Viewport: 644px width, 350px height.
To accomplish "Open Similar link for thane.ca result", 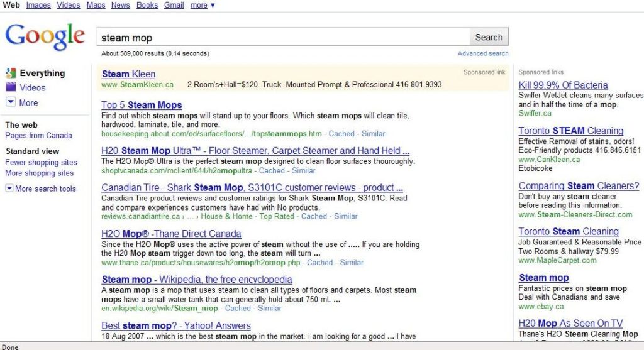I will 352,263.
